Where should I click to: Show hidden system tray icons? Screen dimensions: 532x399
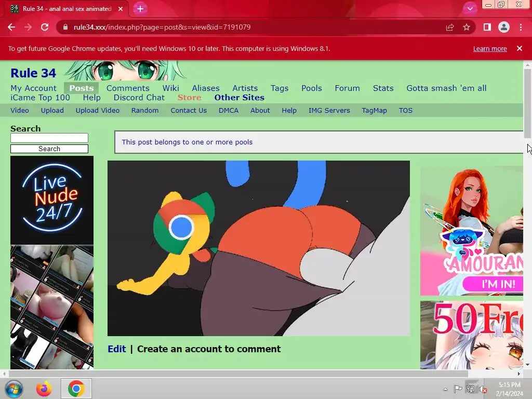pos(445,389)
